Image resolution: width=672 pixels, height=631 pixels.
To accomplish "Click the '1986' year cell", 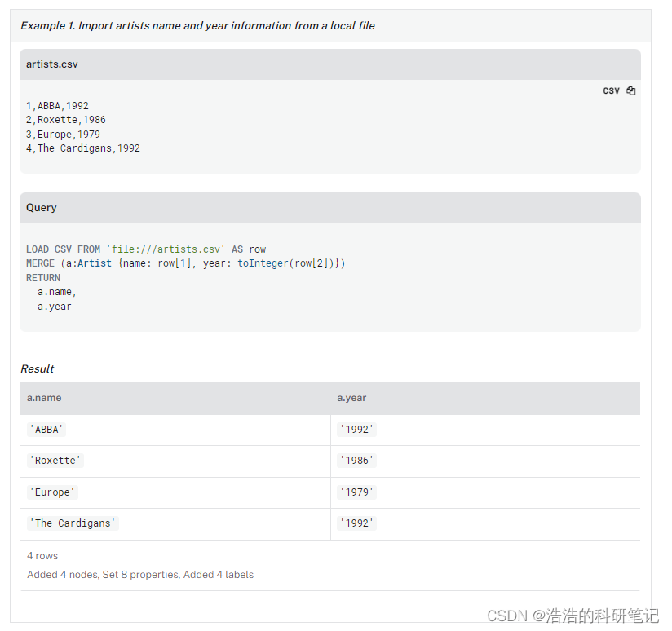I will tap(356, 461).
